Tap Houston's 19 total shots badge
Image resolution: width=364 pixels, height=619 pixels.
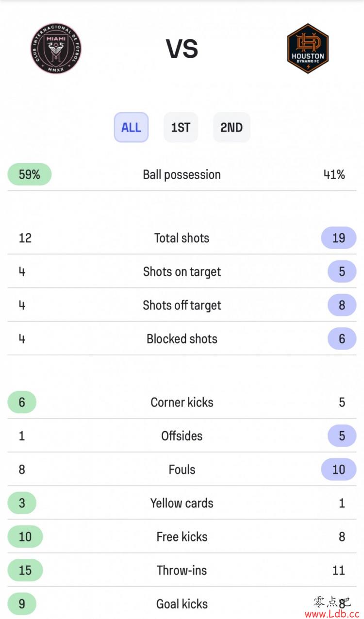click(x=339, y=237)
